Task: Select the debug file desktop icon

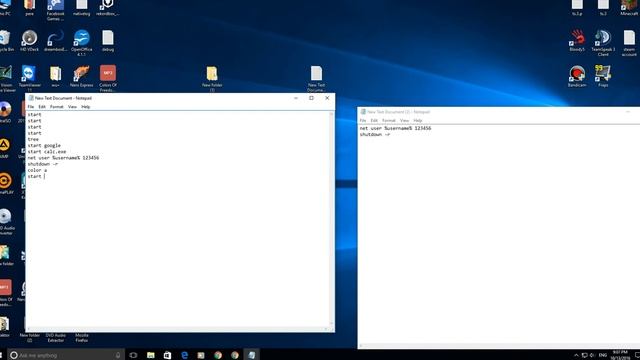Action: (x=108, y=40)
